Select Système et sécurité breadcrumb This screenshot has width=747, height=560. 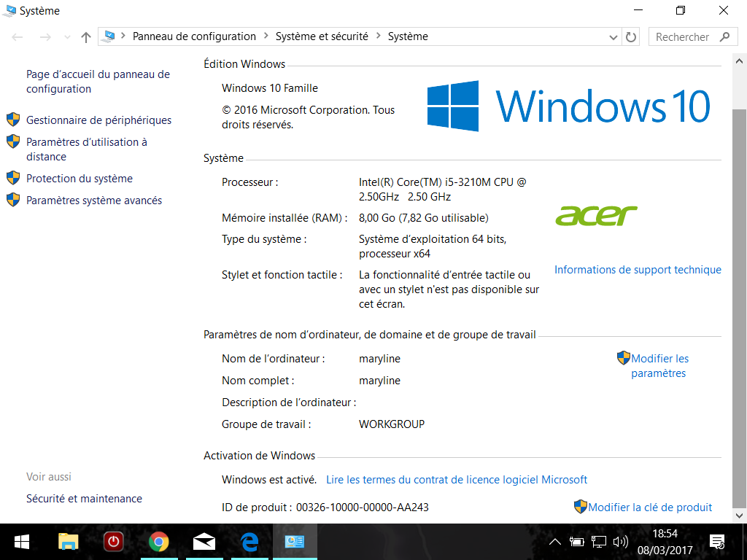[x=322, y=36]
